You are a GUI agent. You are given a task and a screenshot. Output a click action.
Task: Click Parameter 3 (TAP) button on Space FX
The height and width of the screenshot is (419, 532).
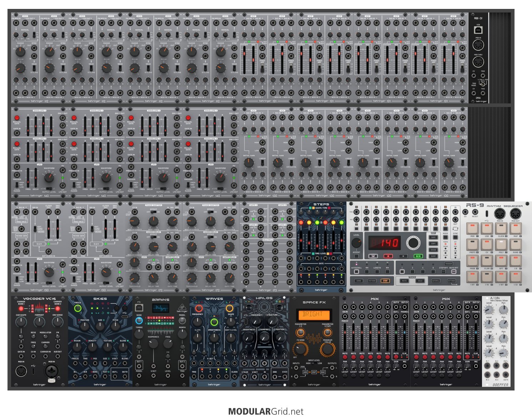click(327, 332)
